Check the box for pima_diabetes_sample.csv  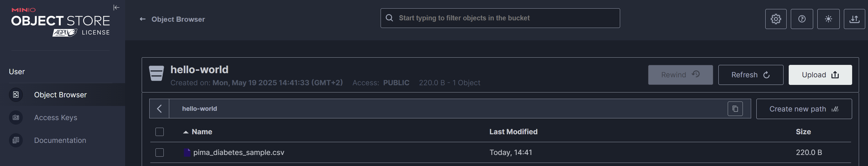point(160,153)
